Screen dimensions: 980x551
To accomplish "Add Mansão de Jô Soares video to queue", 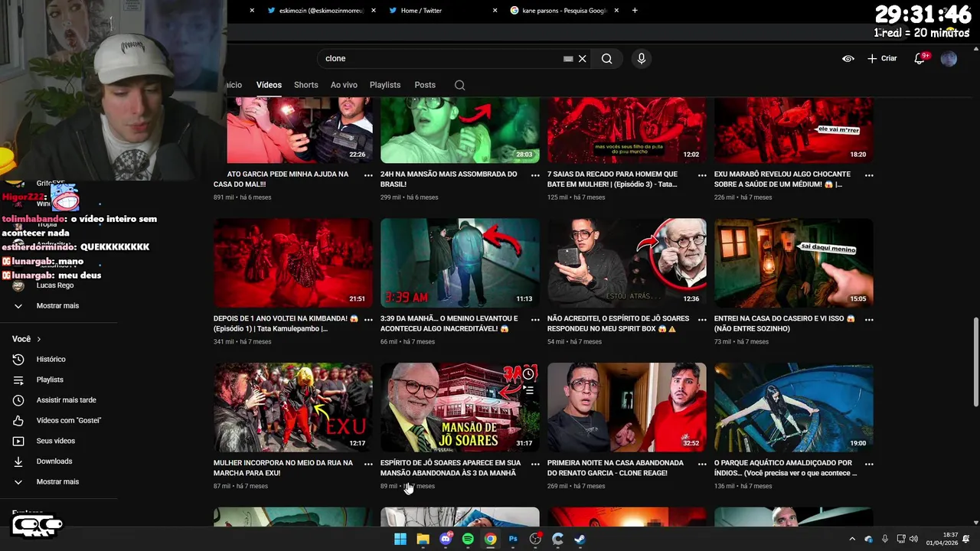I will coord(528,391).
